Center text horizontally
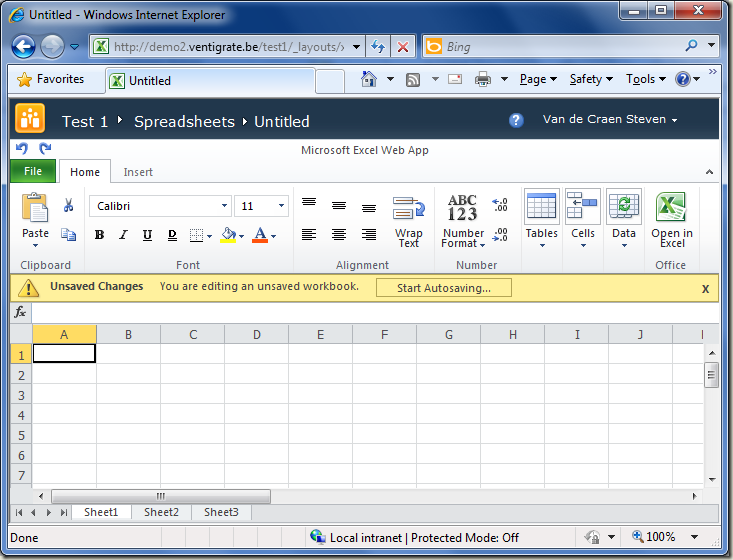This screenshot has width=733, height=560. coord(339,234)
